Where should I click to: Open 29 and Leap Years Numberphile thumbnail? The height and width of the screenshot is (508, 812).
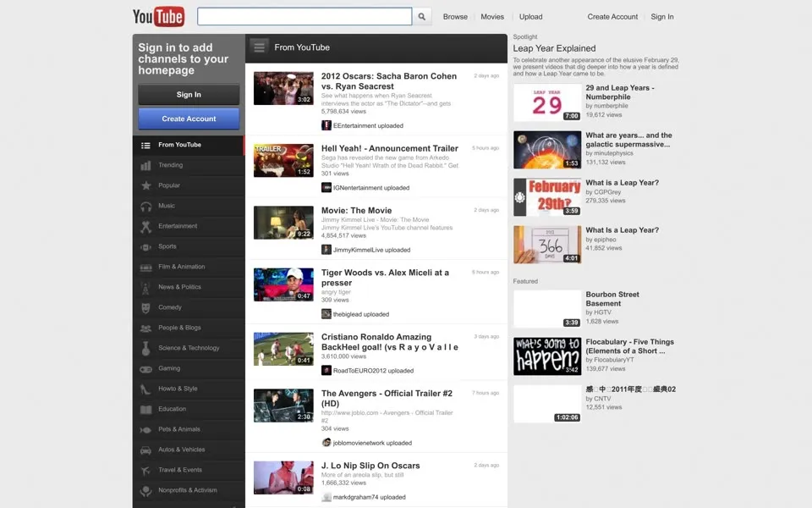pos(547,102)
